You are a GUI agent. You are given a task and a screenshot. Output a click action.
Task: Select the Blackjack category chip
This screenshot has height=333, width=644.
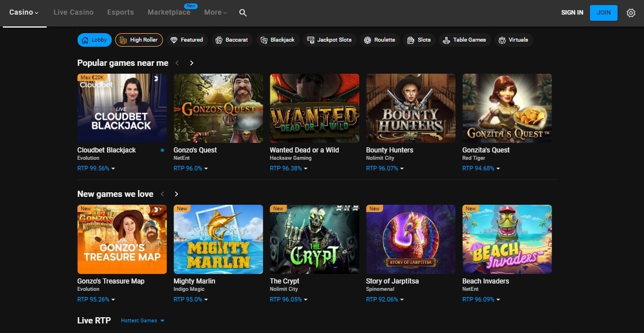(x=278, y=40)
